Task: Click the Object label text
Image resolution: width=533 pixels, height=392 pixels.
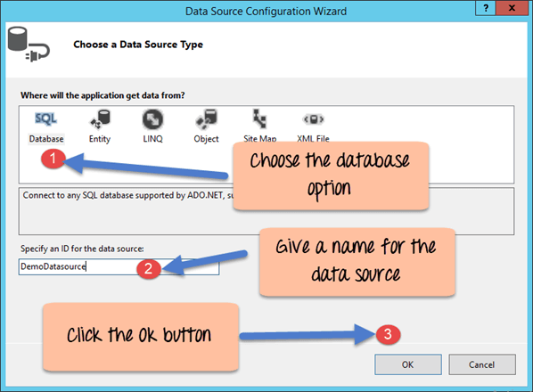Action: click(x=206, y=139)
